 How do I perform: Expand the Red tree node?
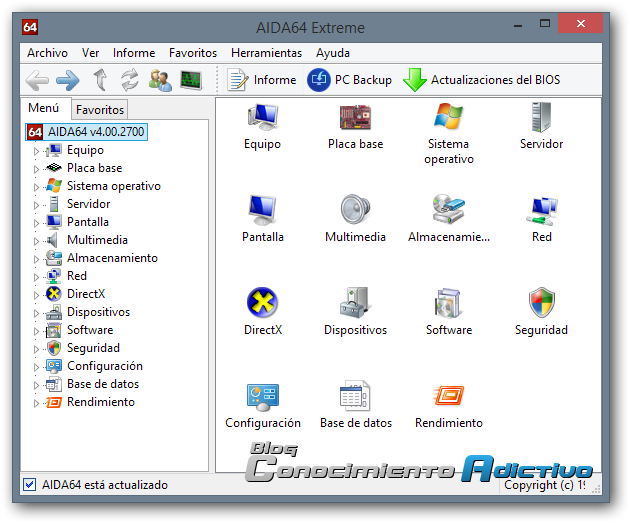coord(36,277)
